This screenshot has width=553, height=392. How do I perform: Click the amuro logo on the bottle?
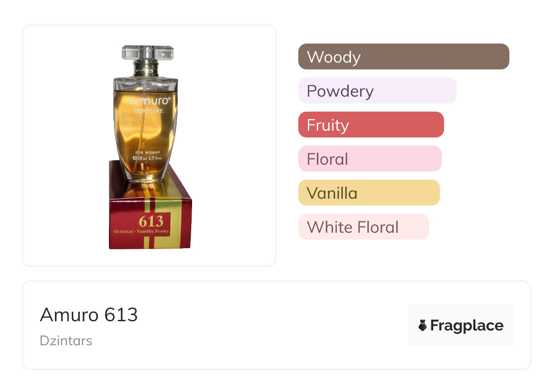pos(149,101)
